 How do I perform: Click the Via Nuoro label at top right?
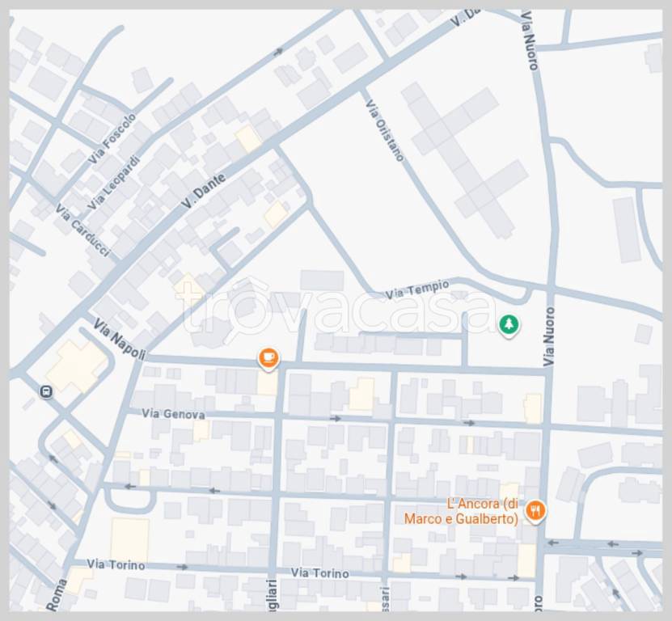tap(529, 39)
